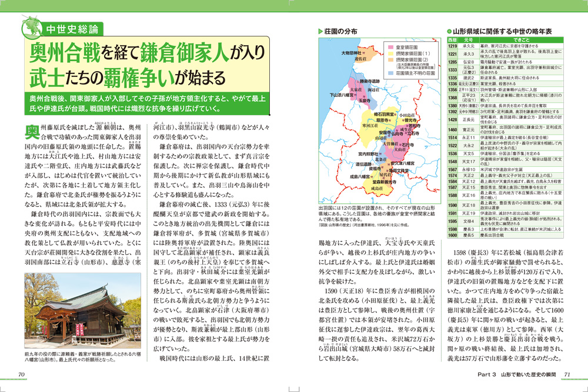Select the 1392 year cell
Image resolution: width=588 pixels, height=392 pixels.
pos(453,112)
